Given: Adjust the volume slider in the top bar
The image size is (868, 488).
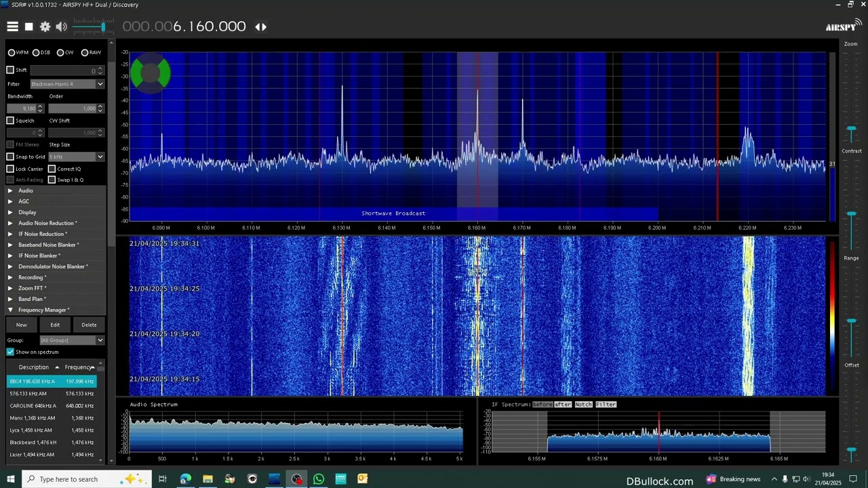Looking at the screenshot, I should point(95,26).
